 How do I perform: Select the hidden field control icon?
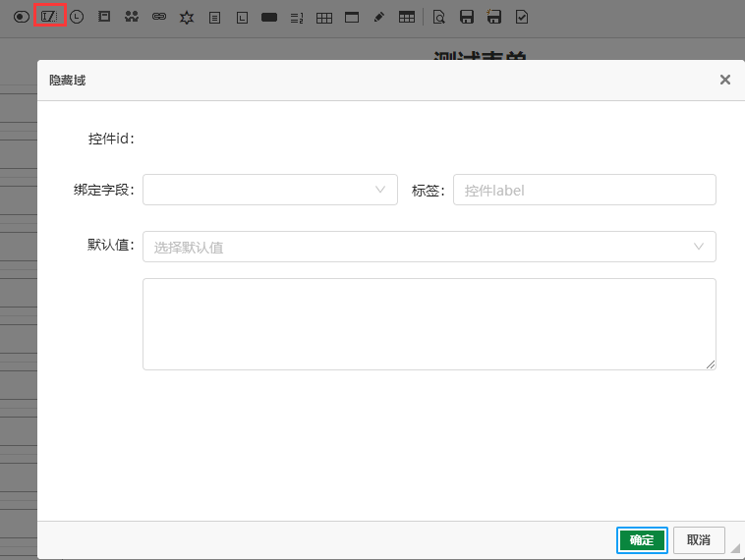point(49,17)
